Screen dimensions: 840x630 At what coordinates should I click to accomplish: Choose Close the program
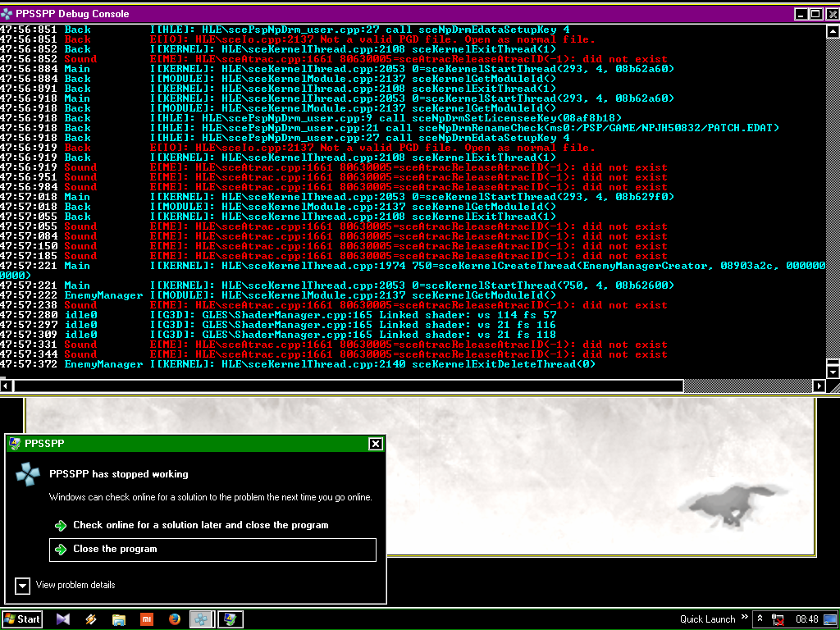point(212,550)
